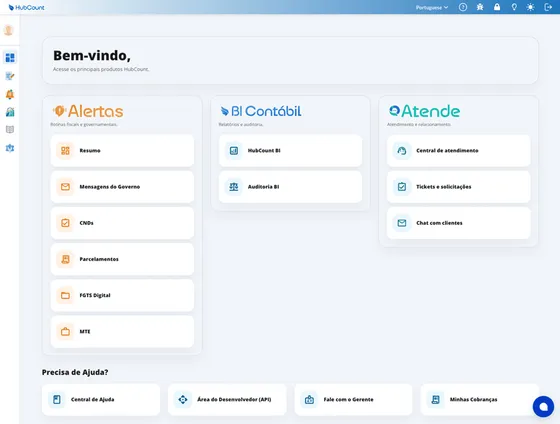
Task: Open the FGTS Digital card
Action: [122, 295]
